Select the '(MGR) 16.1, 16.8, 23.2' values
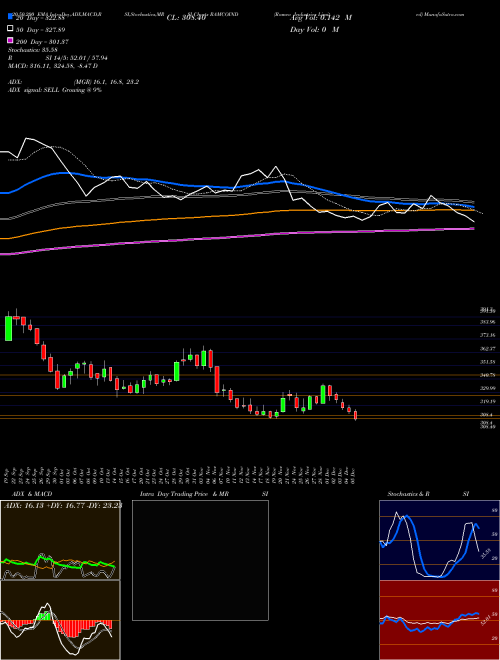 [x=106, y=82]
